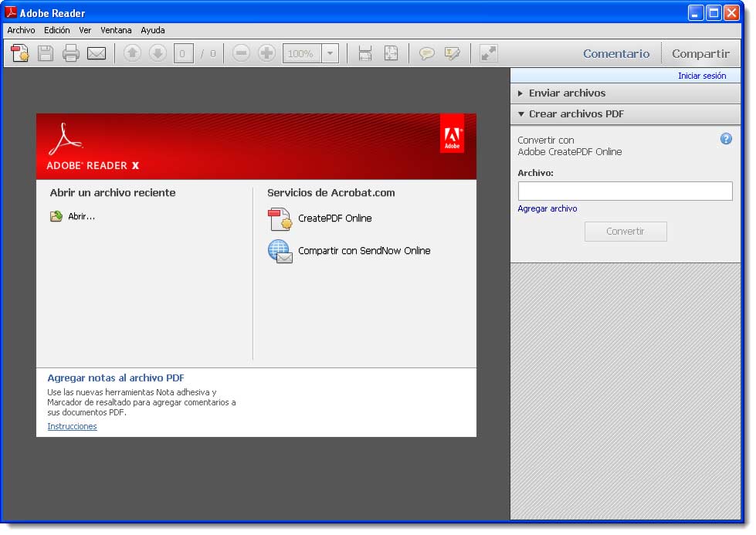Open the Ventana menu

coord(116,30)
